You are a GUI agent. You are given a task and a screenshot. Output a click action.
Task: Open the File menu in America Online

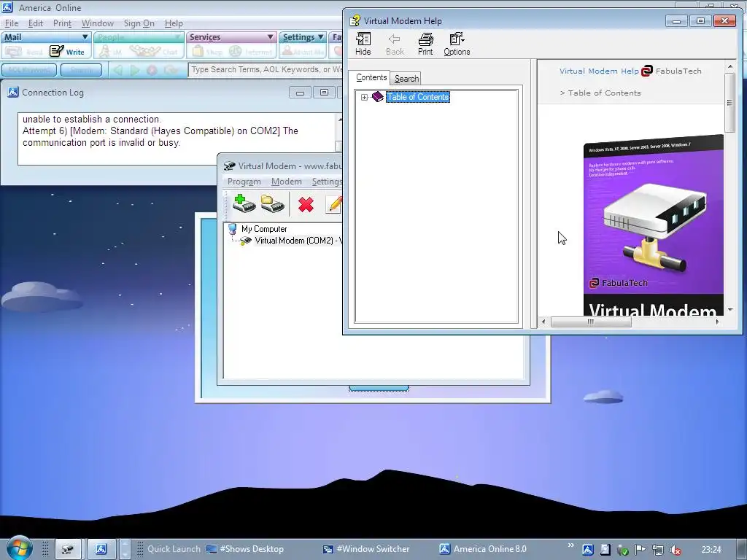pos(12,23)
